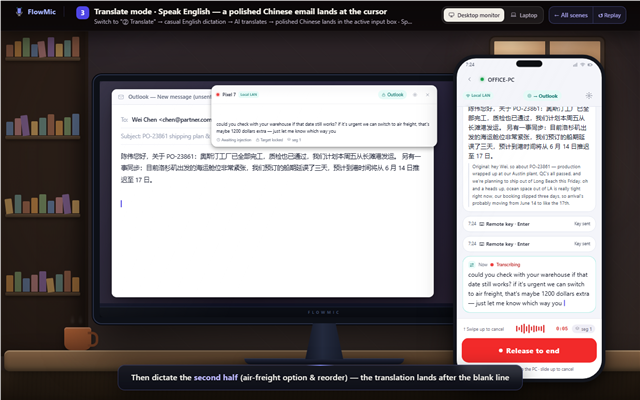Tap the 0:05 recording timer
This screenshot has height=400, width=640.
pos(562,329)
